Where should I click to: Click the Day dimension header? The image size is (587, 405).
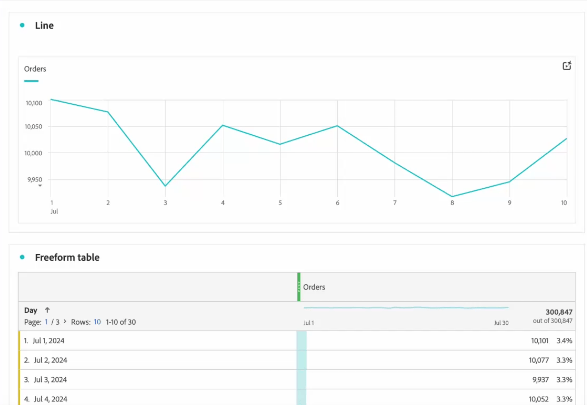coord(31,310)
